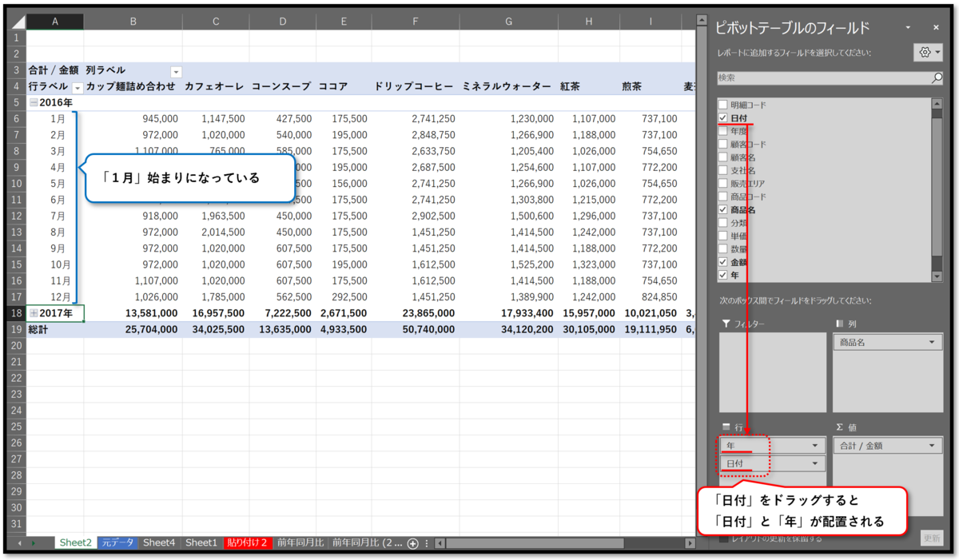
Task: Open 年 dropdown in Rows area
Action: point(815,445)
